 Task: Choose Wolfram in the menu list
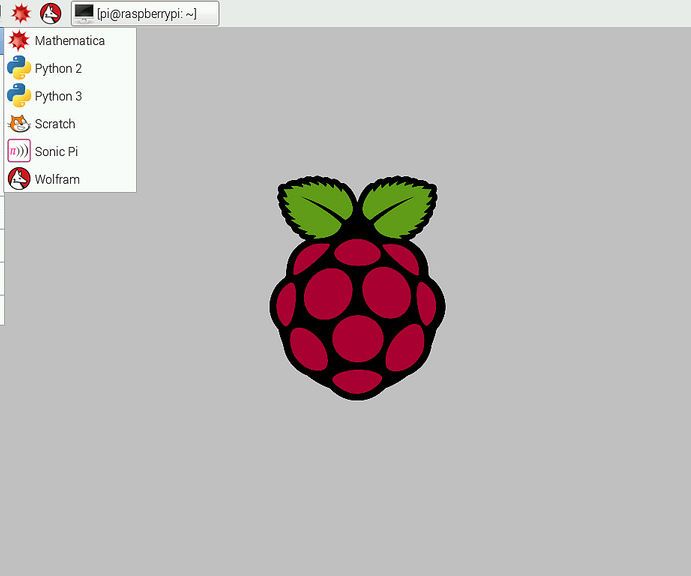pos(70,179)
